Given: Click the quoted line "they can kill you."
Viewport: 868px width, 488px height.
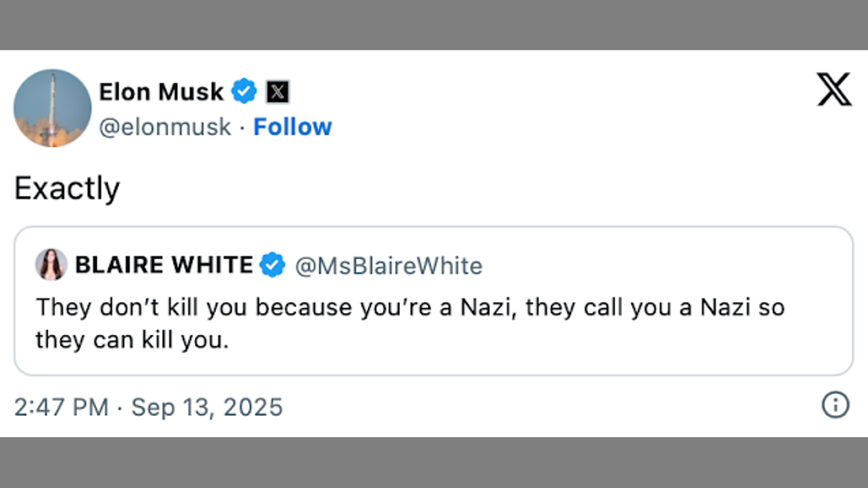Looking at the screenshot, I should pyautogui.click(x=132, y=340).
